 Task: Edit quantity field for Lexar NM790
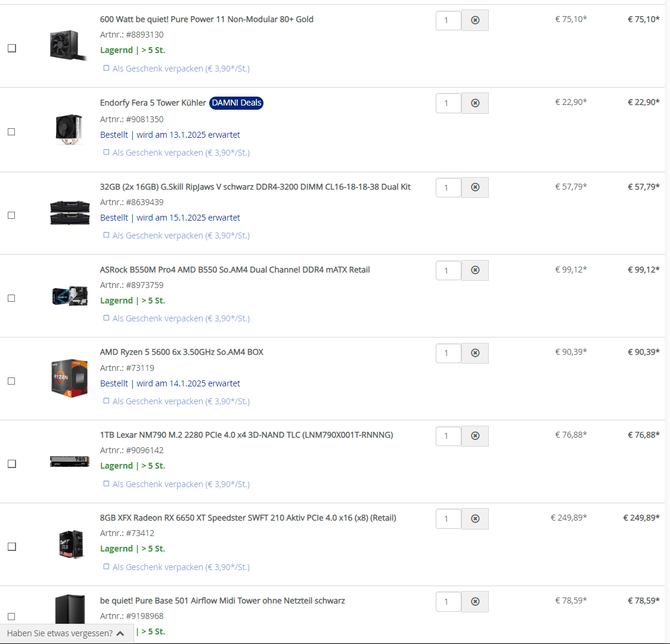click(x=448, y=436)
